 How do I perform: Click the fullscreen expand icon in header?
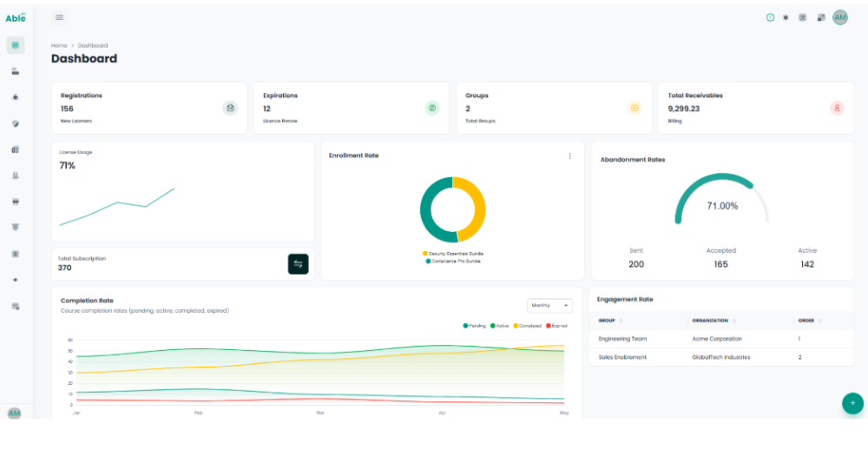pyautogui.click(x=821, y=17)
